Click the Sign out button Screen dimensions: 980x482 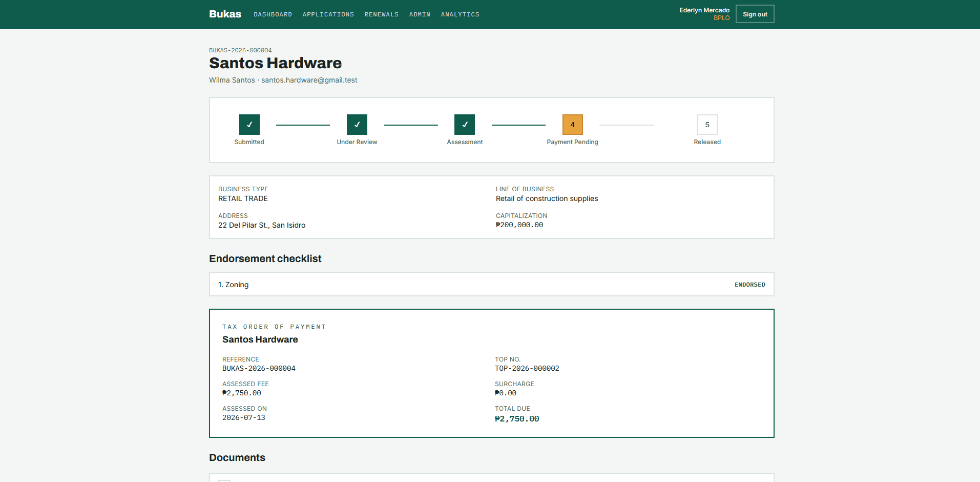pos(755,14)
